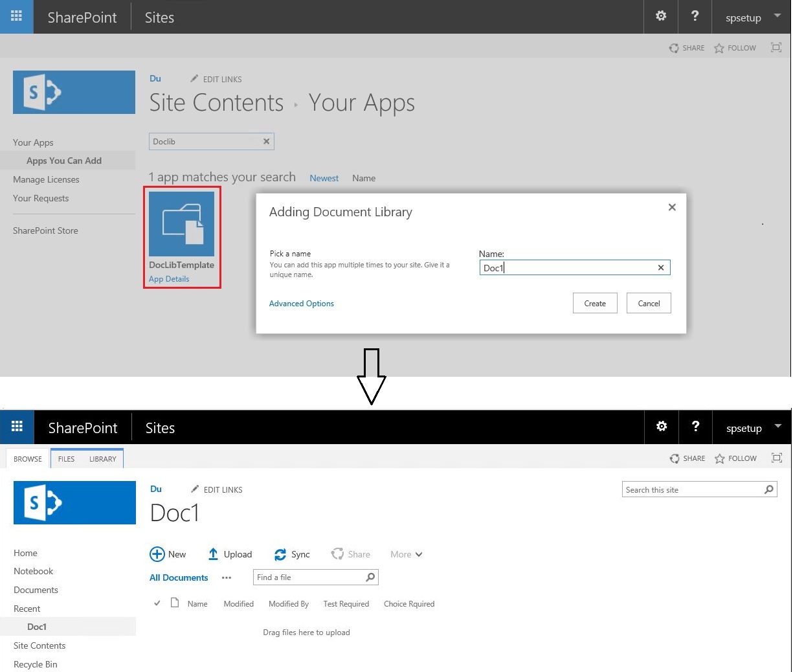Open Advanced Options link

point(302,303)
